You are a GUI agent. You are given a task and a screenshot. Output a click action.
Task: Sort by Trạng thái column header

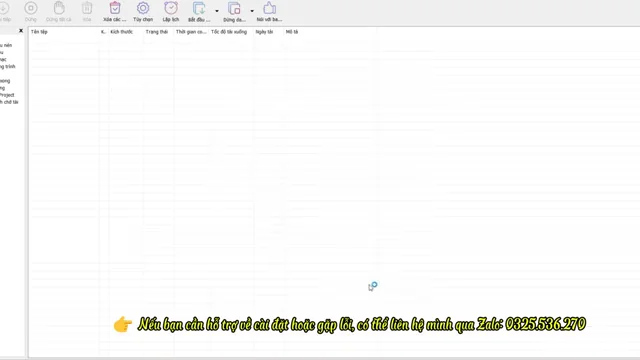pos(157,32)
